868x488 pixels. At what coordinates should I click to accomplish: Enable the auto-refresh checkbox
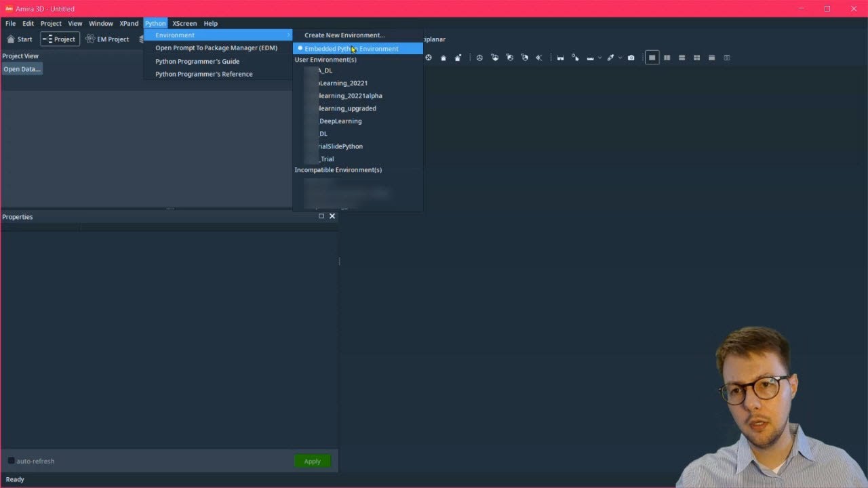coord(11,461)
